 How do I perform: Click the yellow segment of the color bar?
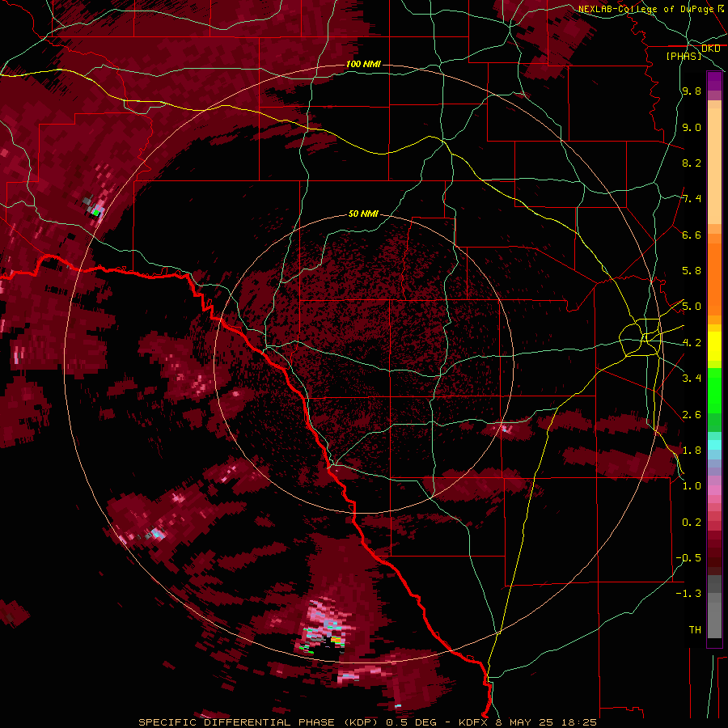pyautogui.click(x=714, y=346)
